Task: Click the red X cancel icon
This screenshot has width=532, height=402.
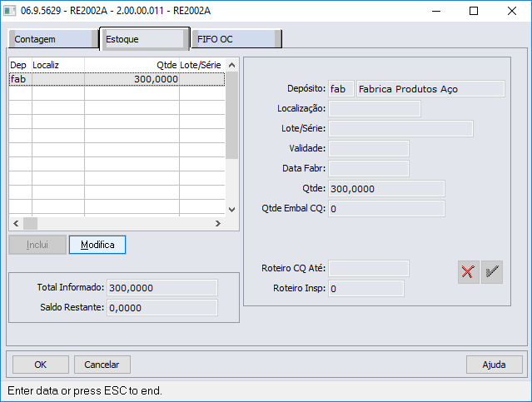Action: coord(468,272)
